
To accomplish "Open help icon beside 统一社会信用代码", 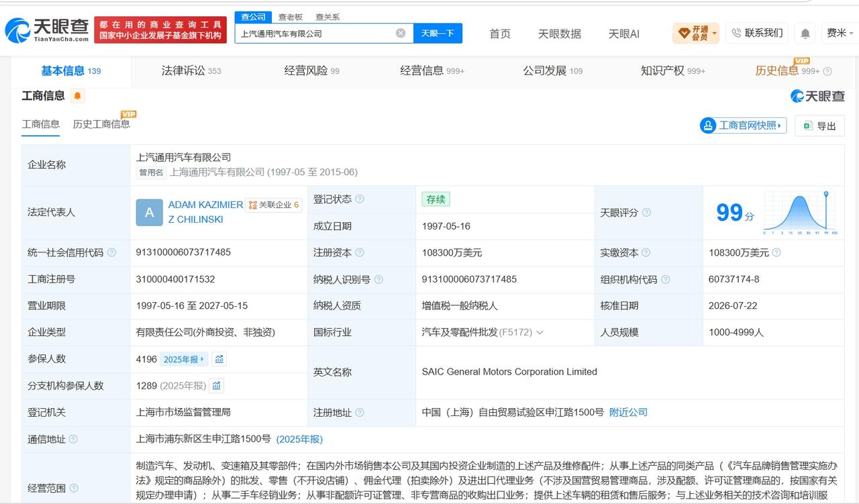I will click(x=111, y=252).
